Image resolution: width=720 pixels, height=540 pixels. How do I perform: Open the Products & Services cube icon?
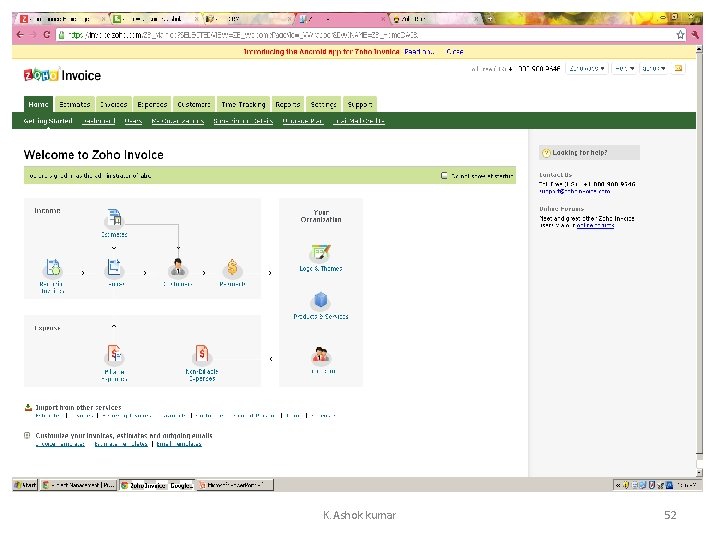(321, 301)
